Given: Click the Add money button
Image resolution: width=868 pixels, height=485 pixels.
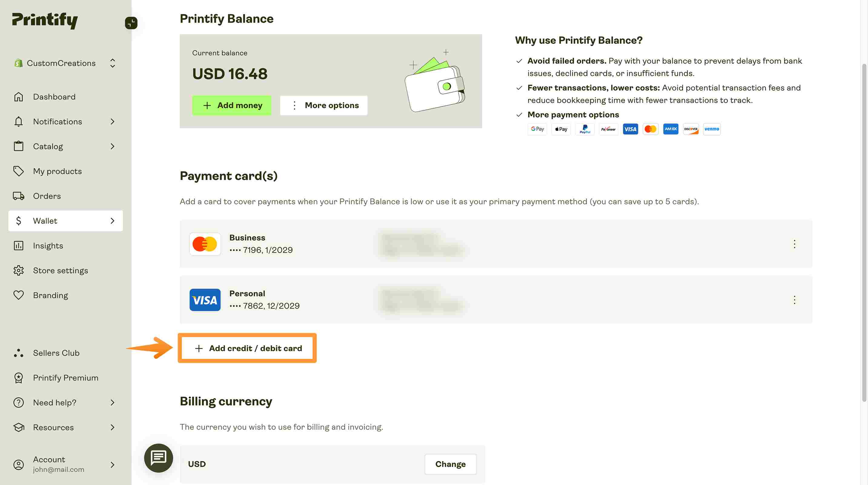Looking at the screenshot, I should 232,105.
